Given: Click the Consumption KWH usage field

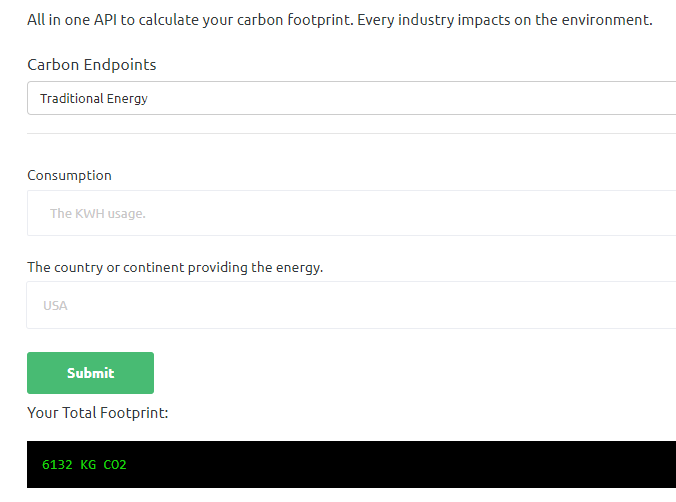Looking at the screenshot, I should (x=351, y=213).
